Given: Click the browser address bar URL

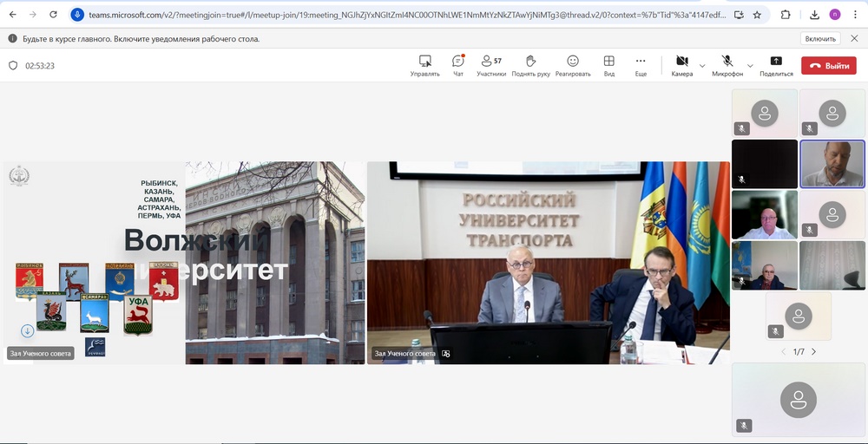Looking at the screenshot, I should 407,16.
